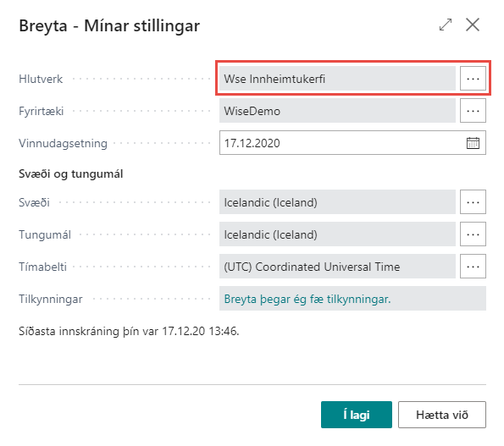Open the calendar picker for Vinnudagsetning
Screen dimensions: 504x446
[473, 143]
